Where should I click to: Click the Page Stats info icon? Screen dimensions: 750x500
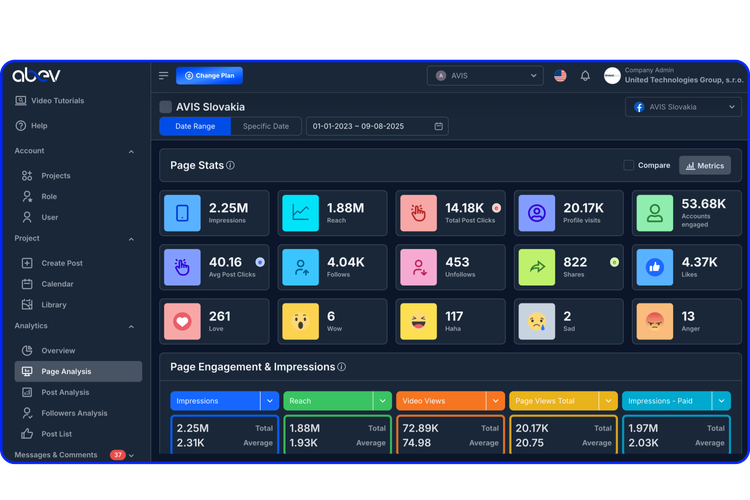pos(231,165)
